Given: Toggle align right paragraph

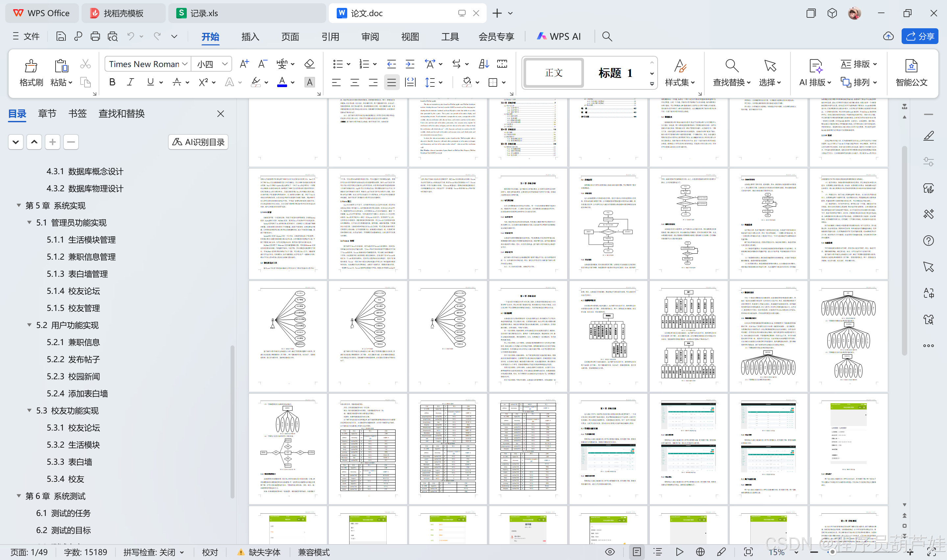Looking at the screenshot, I should tap(373, 82).
